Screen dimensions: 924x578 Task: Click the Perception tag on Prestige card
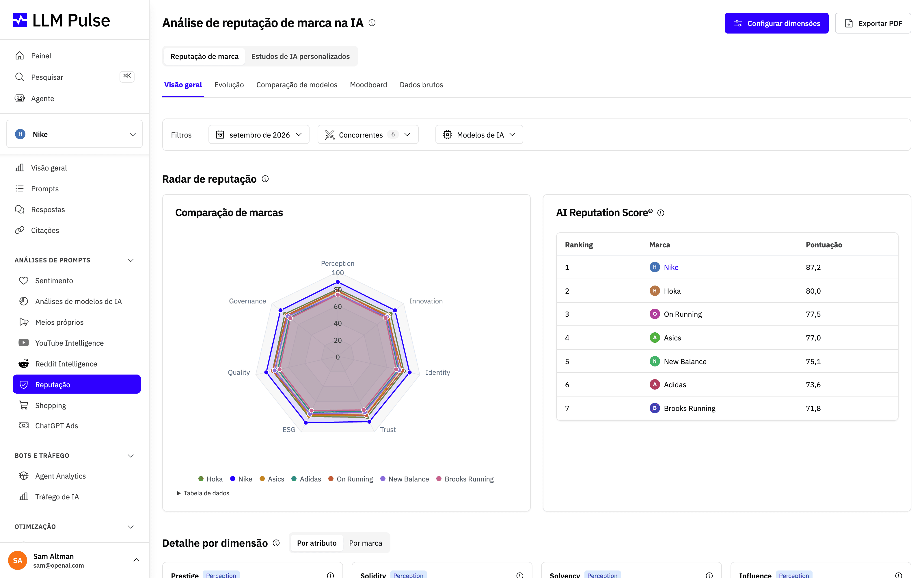tap(221, 575)
